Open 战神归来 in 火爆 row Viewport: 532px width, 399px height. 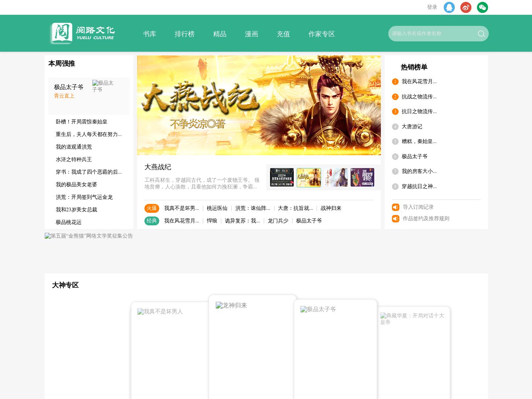coord(331,208)
